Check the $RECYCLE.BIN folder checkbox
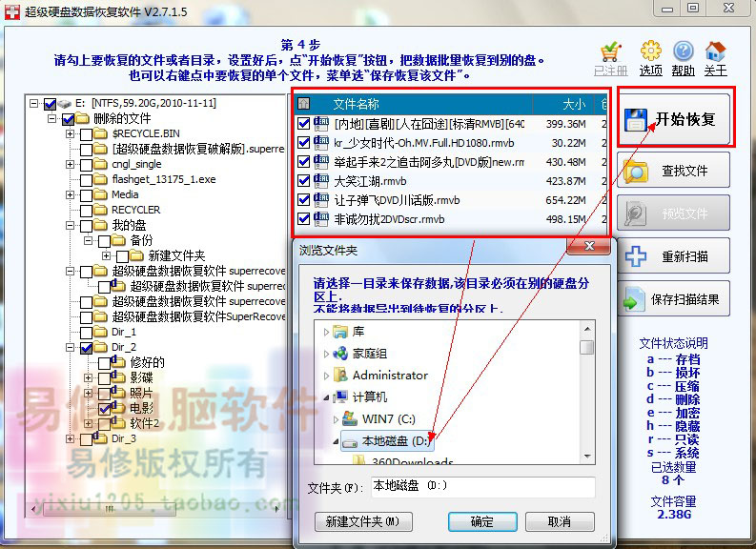 (87, 134)
